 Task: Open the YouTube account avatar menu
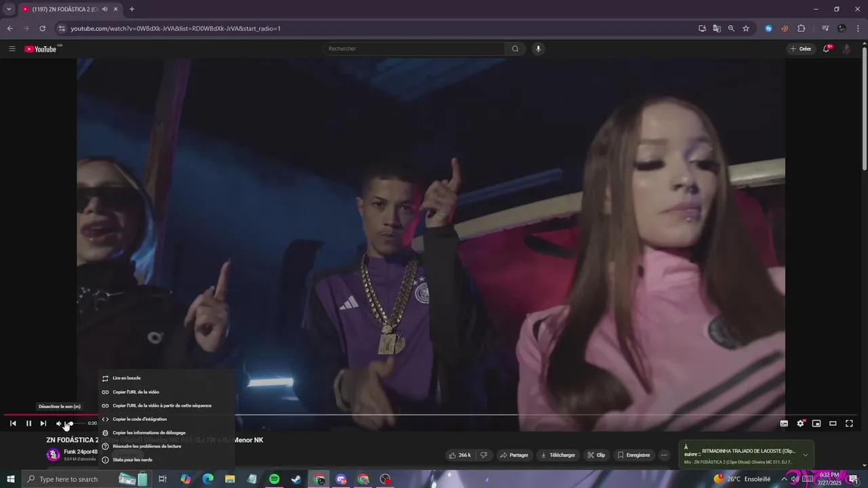[x=846, y=49]
